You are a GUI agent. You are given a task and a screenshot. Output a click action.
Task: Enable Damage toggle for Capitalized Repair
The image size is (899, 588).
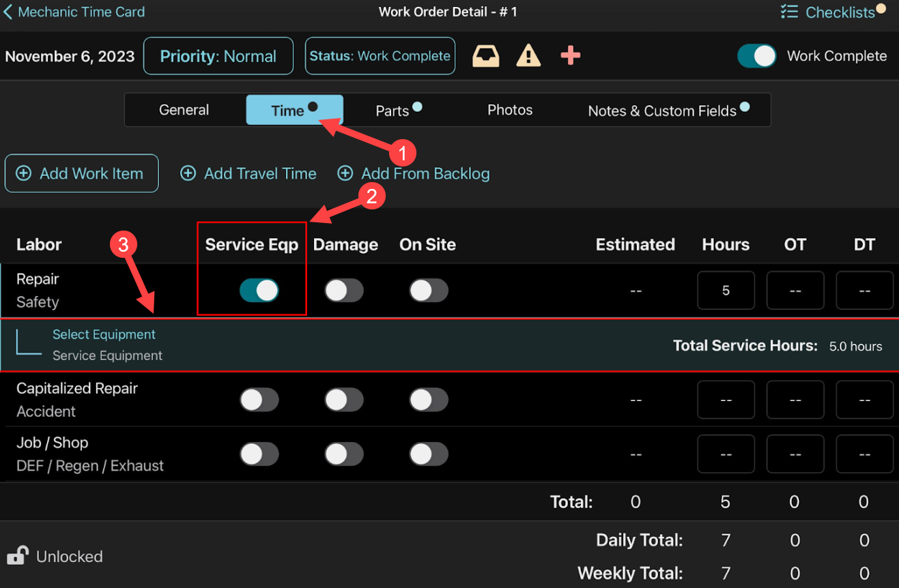[344, 400]
